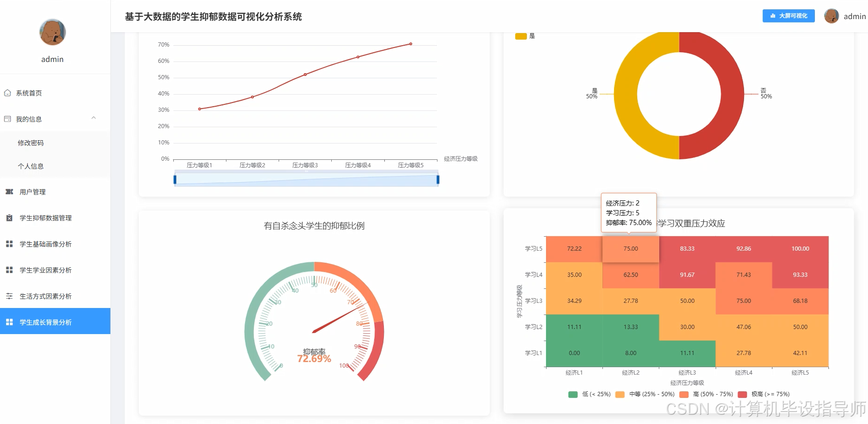Open the 系统首页 menu item
868x424 pixels.
coord(55,93)
